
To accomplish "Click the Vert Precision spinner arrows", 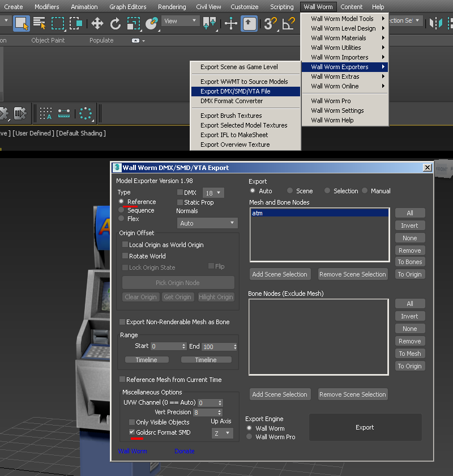I will tap(220, 413).
